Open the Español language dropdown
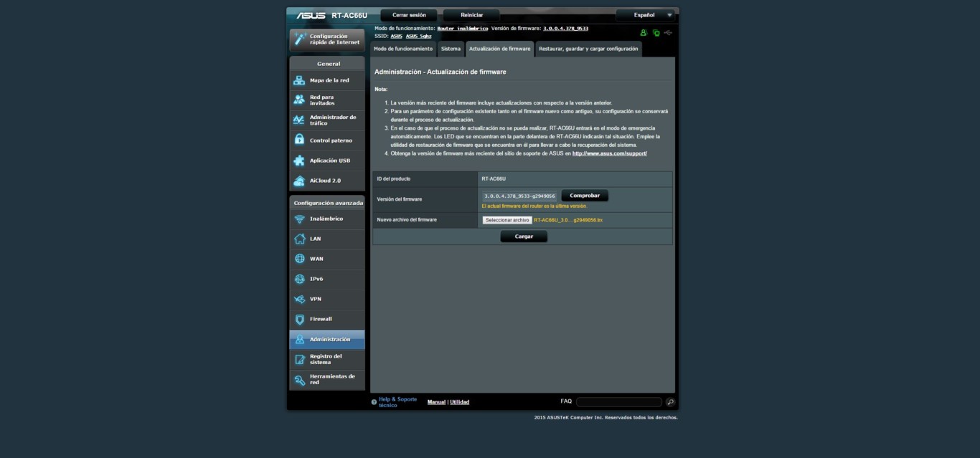 [x=645, y=14]
